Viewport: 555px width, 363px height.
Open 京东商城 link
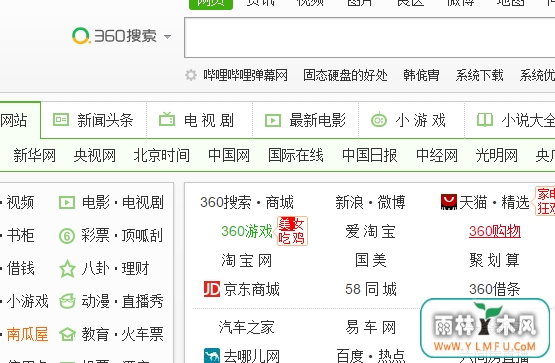click(251, 289)
